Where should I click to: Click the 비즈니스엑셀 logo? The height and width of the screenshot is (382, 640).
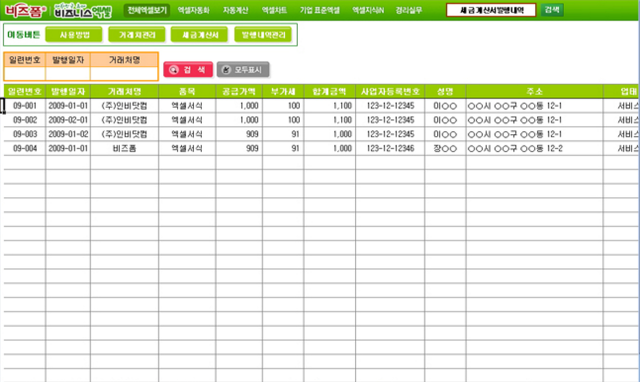tap(83, 11)
